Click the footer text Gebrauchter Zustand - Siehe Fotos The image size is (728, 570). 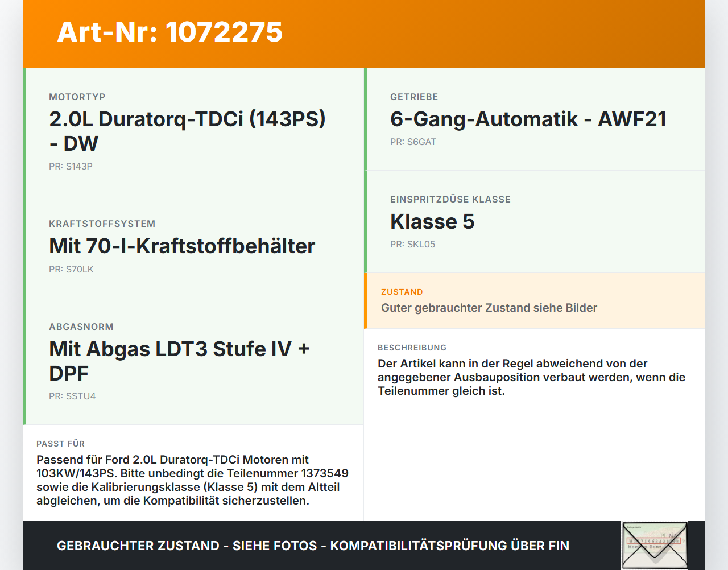click(187, 546)
